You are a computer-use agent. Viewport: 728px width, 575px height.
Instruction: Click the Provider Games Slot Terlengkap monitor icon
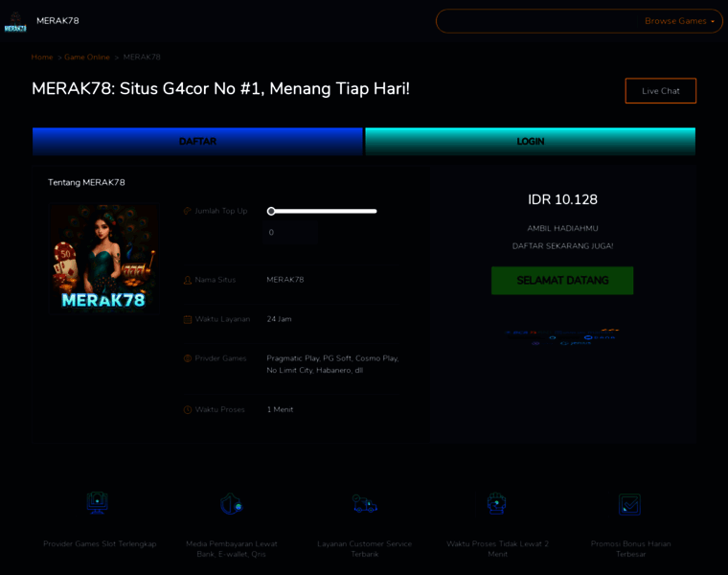[x=98, y=503]
